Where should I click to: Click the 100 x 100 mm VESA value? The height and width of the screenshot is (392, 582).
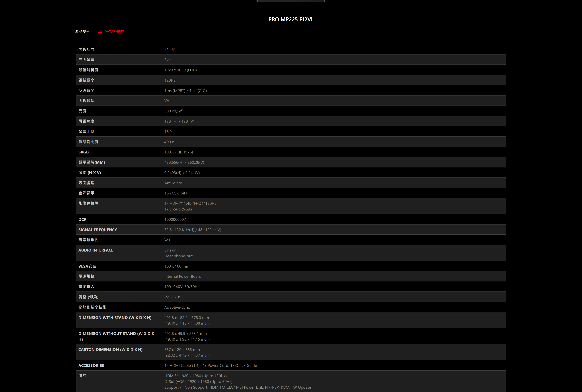click(177, 266)
